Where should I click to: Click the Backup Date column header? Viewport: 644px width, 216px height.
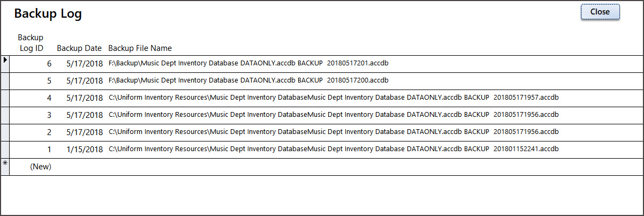point(79,48)
